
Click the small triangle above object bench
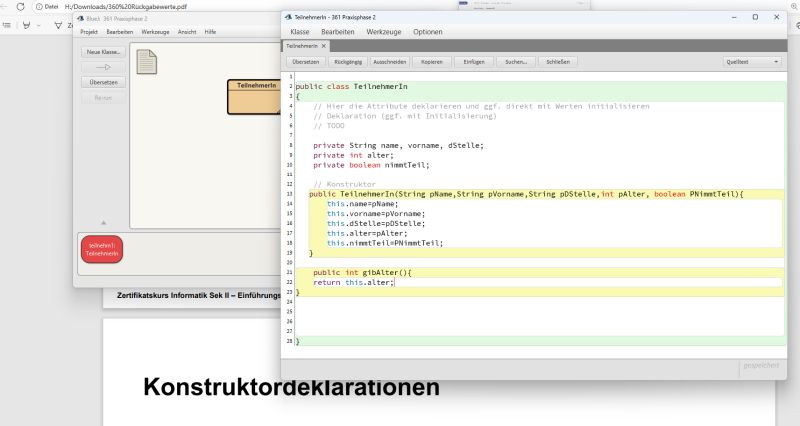point(103,222)
